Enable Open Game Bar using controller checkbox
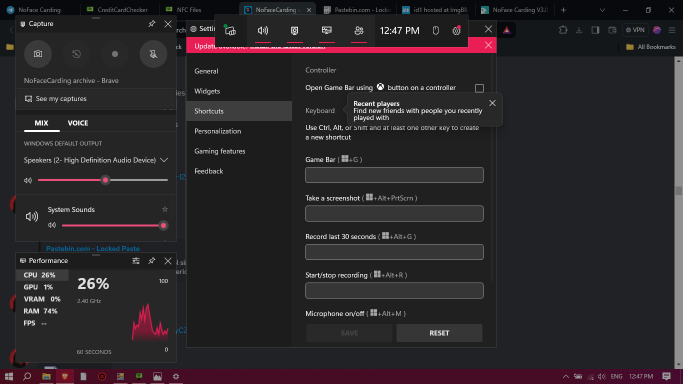Viewport: 683px width, 384px height. (x=479, y=88)
